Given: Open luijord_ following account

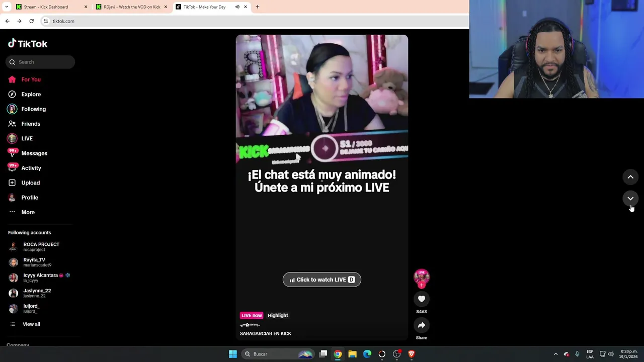Looking at the screenshot, I should pos(24,308).
